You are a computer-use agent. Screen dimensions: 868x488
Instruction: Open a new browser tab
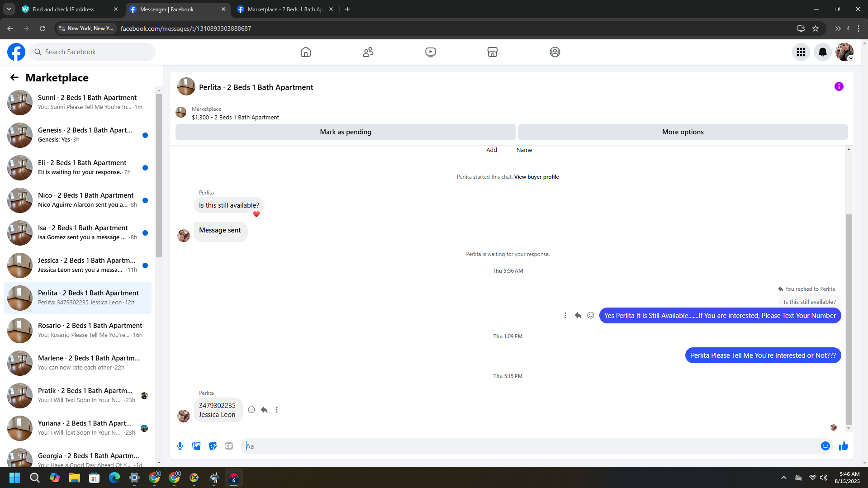[x=347, y=9]
